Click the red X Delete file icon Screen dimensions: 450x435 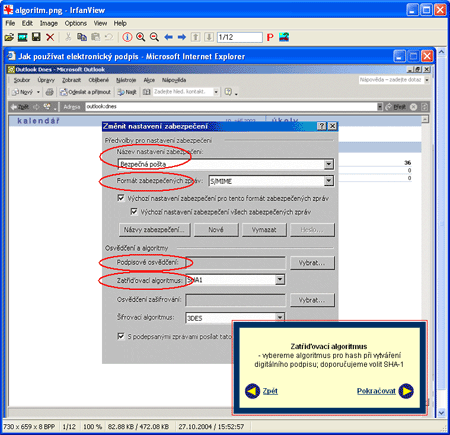(50, 37)
